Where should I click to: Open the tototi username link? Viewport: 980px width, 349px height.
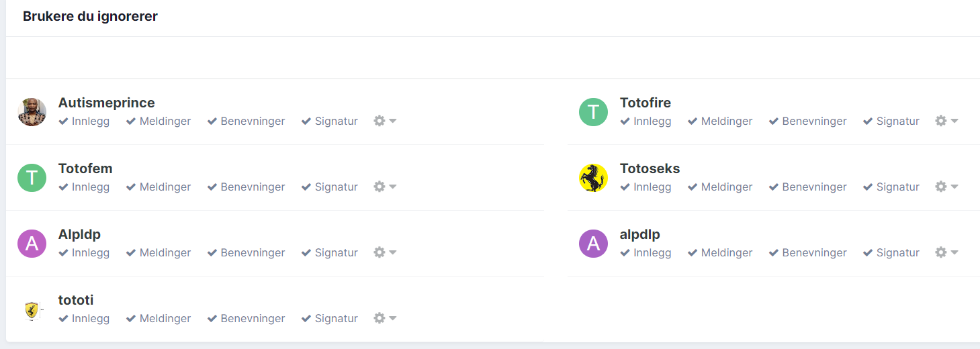(x=76, y=300)
